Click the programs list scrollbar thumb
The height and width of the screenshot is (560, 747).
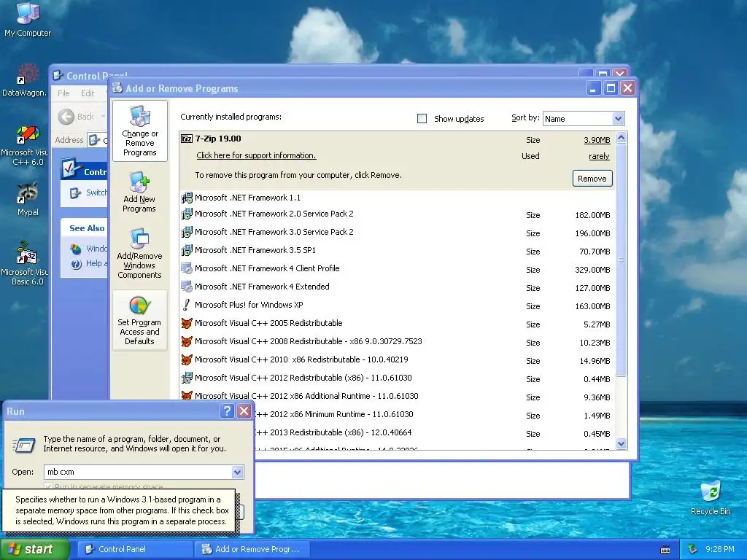(x=621, y=260)
